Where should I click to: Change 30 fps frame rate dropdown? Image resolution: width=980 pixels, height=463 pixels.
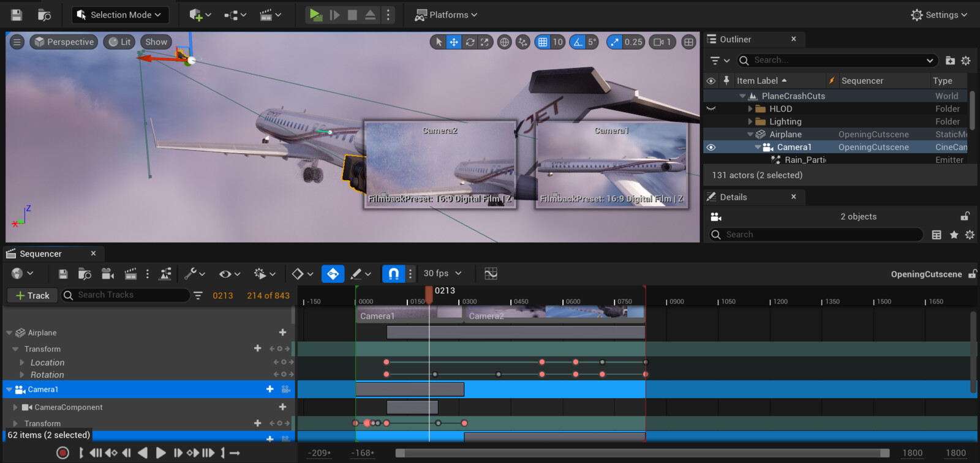pos(442,274)
